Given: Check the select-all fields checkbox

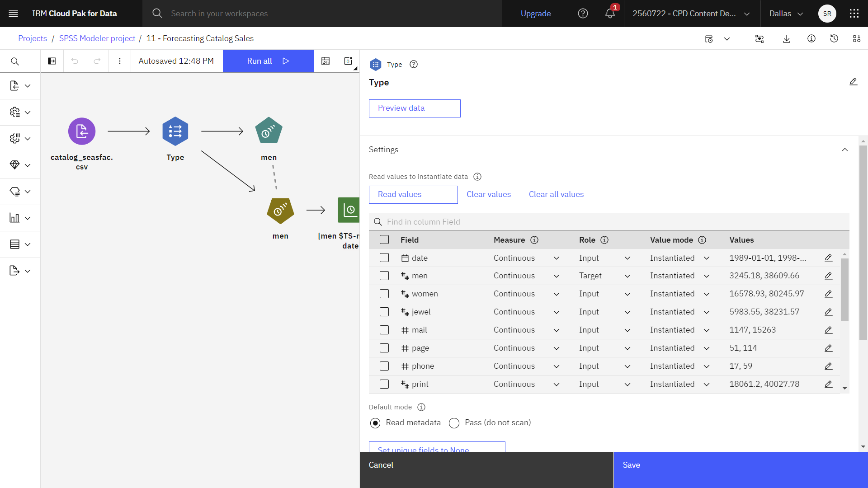Looking at the screenshot, I should [x=384, y=240].
